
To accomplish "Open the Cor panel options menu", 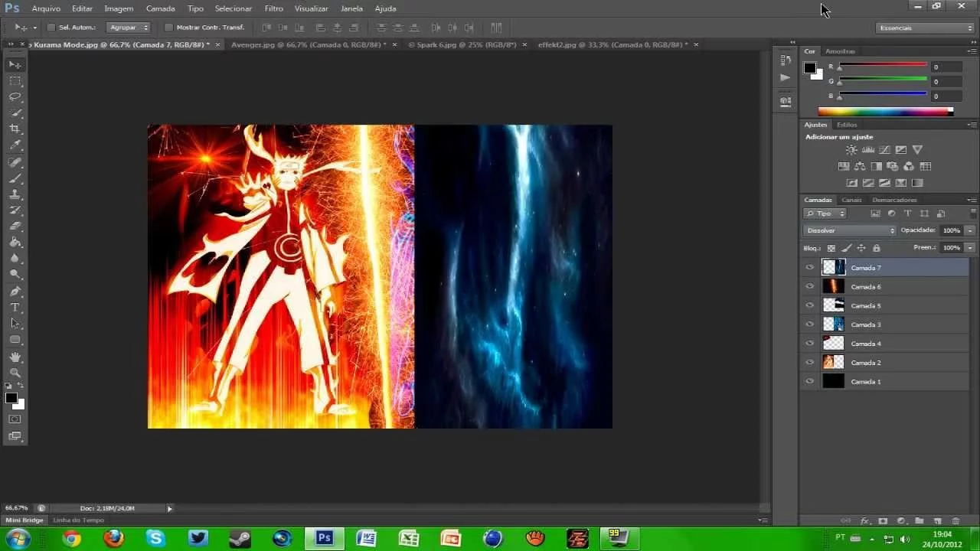I will point(972,51).
